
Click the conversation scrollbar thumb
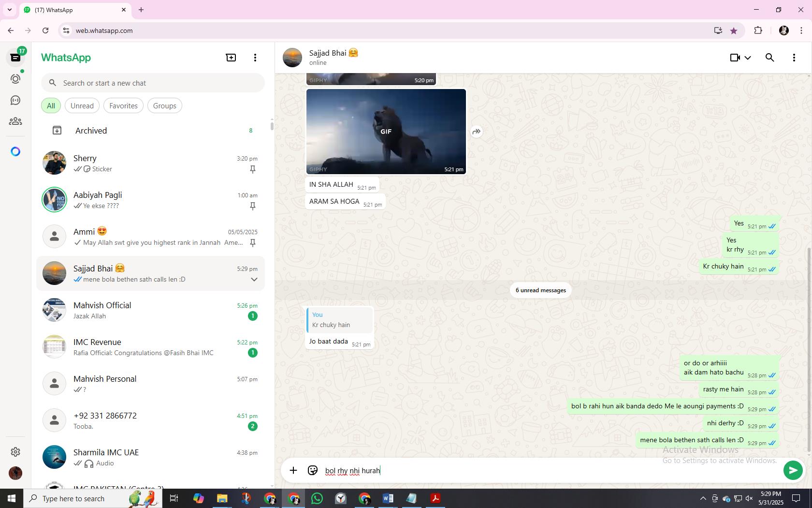point(809,350)
